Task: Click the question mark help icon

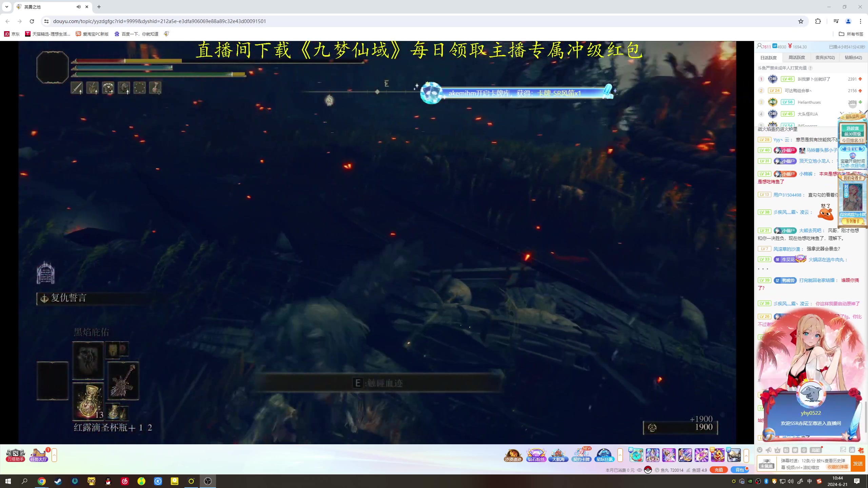Action: tap(810, 68)
